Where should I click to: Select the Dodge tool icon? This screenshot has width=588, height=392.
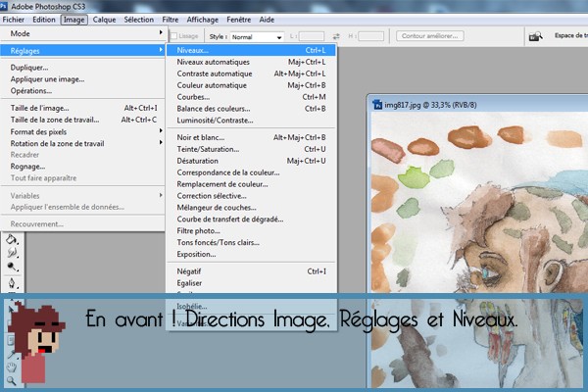tap(12, 267)
